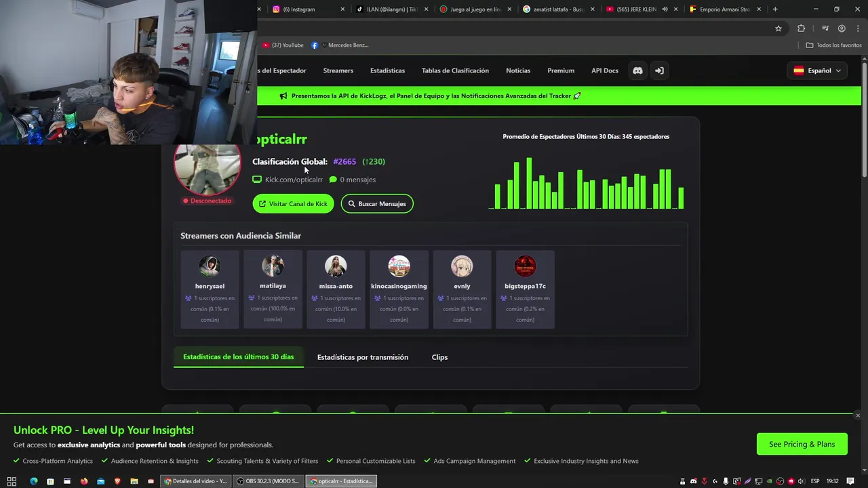Open Premium in the navigation menu
The width and height of the screenshot is (868, 488).
tap(561, 70)
